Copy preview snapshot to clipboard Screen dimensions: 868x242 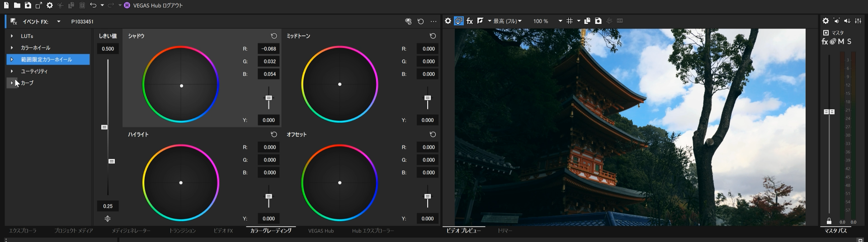pyautogui.click(x=587, y=21)
